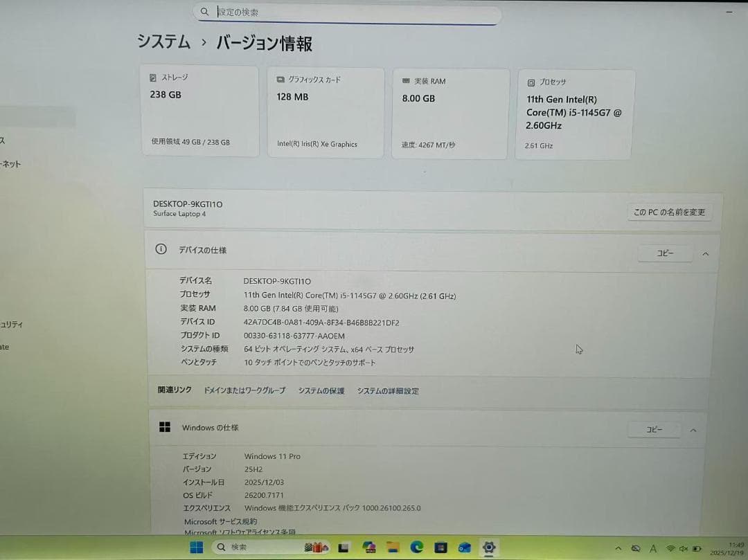Unmute audio via the muted speaker icon

[683, 548]
